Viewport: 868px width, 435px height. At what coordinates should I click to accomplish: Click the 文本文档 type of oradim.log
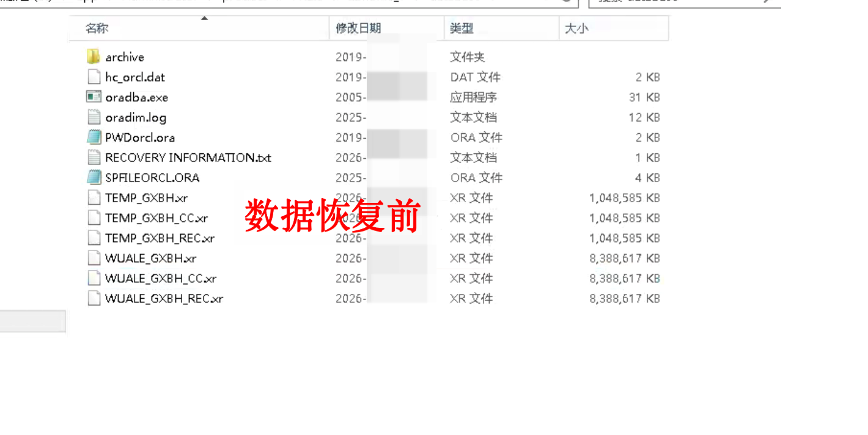point(474,117)
